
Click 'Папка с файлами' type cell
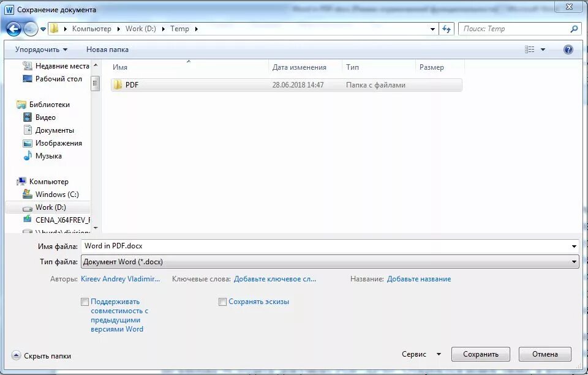tap(375, 85)
